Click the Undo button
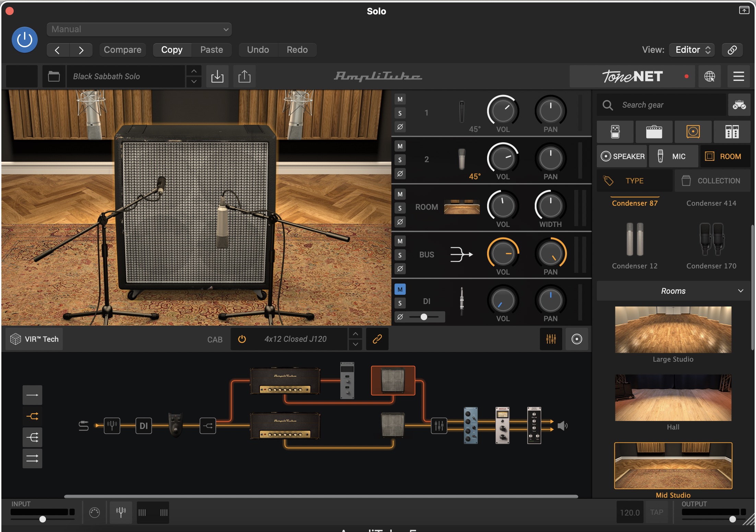 (258, 50)
